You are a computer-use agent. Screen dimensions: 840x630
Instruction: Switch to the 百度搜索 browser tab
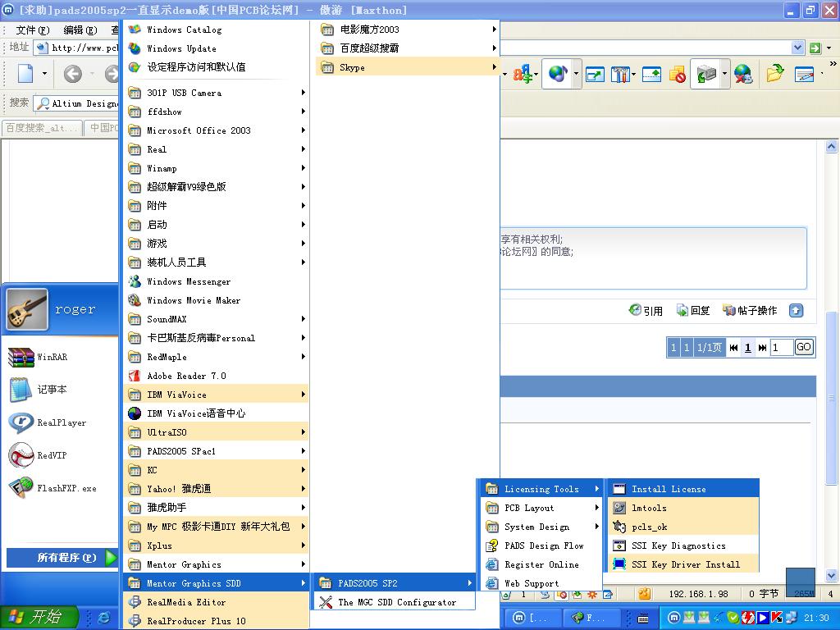[x=42, y=128]
